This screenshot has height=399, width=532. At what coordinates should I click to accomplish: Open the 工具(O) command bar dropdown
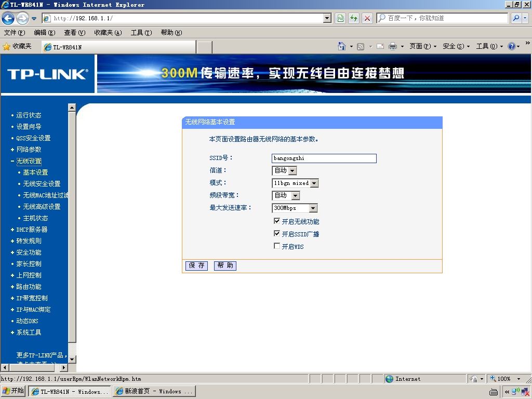pos(489,46)
